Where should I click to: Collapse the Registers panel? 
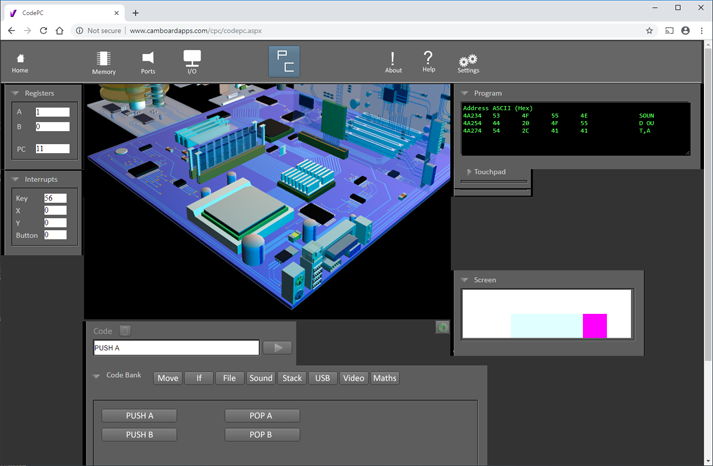click(x=16, y=93)
